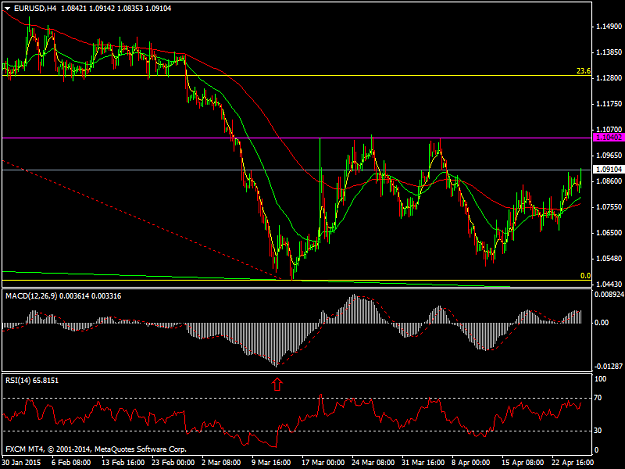Image resolution: width=625 pixels, height=469 pixels.
Task: Click the -0.01287 MACD scale value
Action: coord(608,366)
